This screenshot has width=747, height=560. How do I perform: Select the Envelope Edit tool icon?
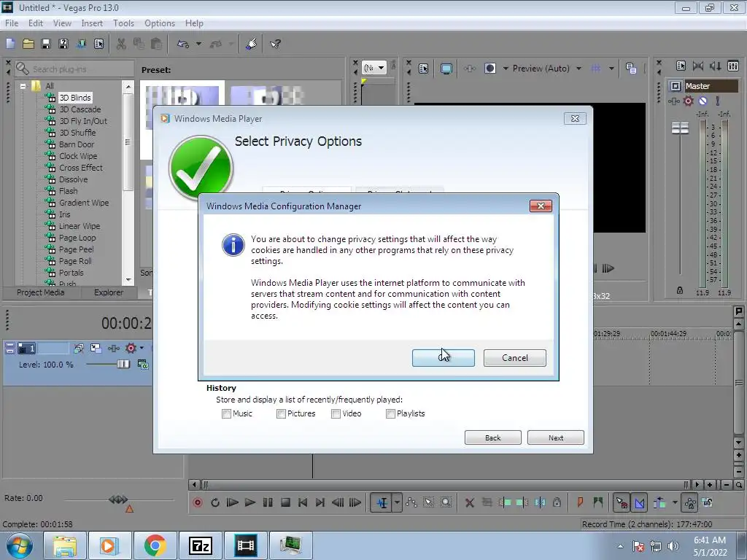[411, 502]
